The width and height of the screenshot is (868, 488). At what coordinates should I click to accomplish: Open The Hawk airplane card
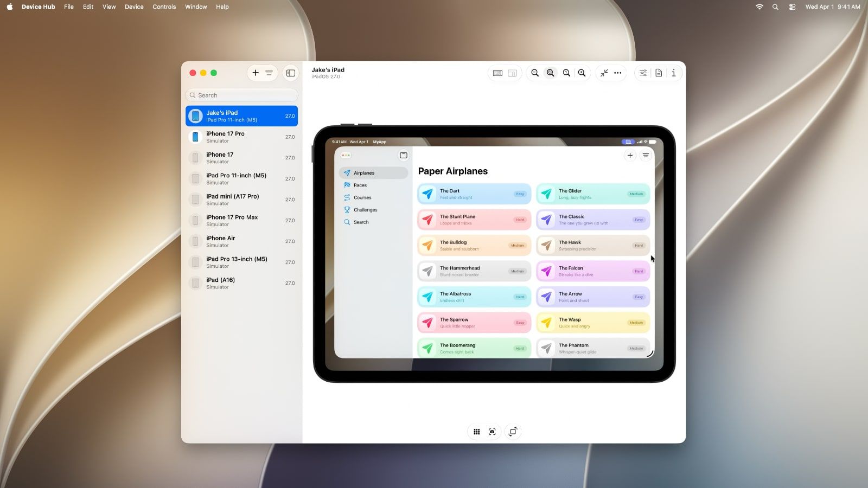tap(593, 246)
